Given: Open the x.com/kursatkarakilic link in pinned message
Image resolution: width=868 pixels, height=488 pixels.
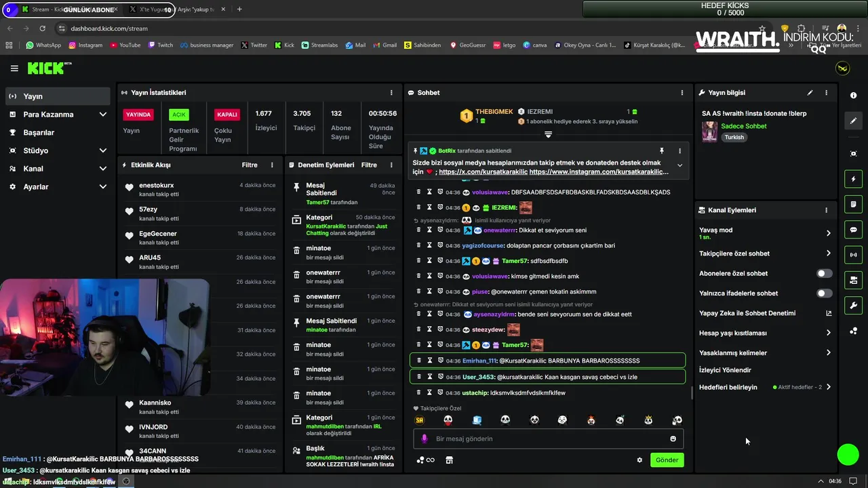Looking at the screenshot, I should (483, 172).
